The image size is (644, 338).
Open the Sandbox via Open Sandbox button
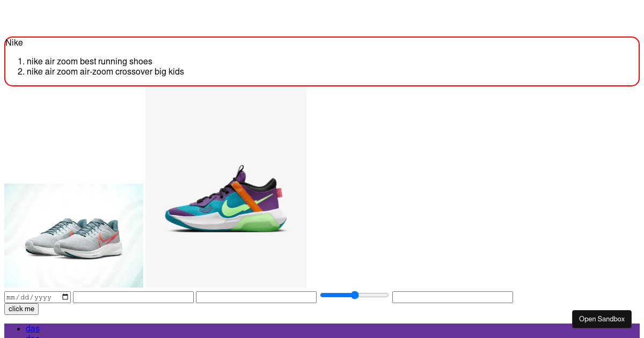click(602, 319)
